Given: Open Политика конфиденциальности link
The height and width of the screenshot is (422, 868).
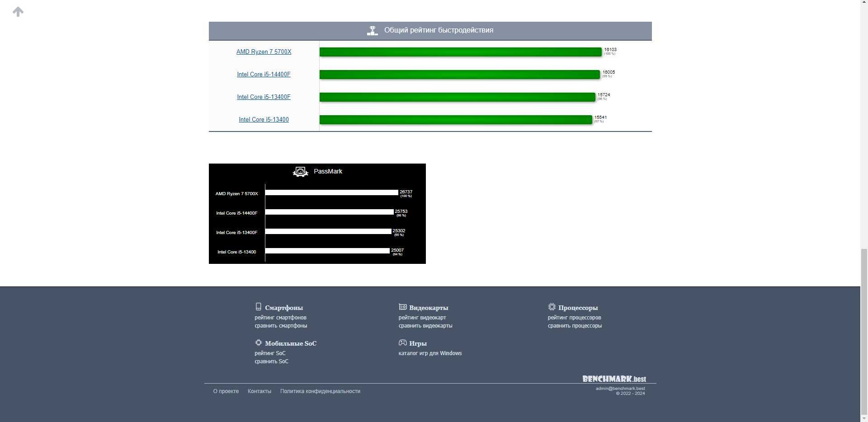Looking at the screenshot, I should click(320, 391).
